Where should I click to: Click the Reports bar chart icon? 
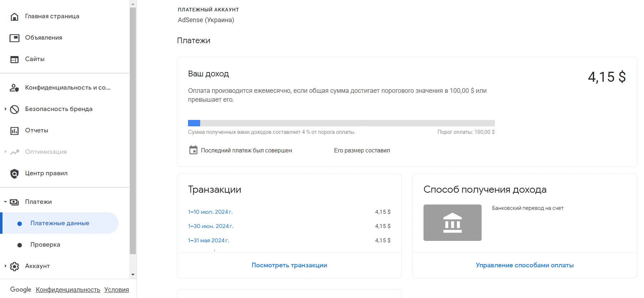(14, 131)
